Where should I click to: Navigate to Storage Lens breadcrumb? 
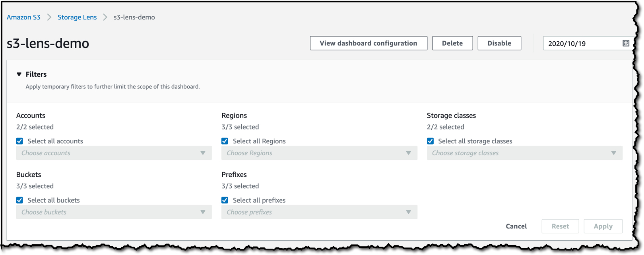(x=77, y=17)
